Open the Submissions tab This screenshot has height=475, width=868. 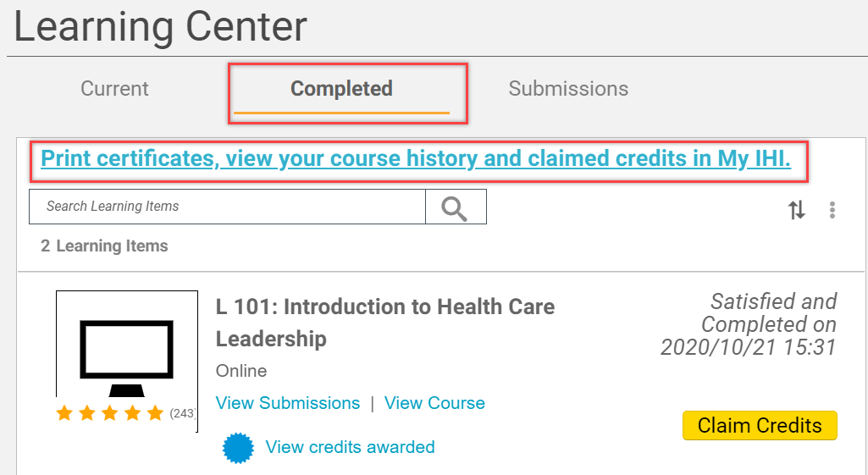coord(568,89)
